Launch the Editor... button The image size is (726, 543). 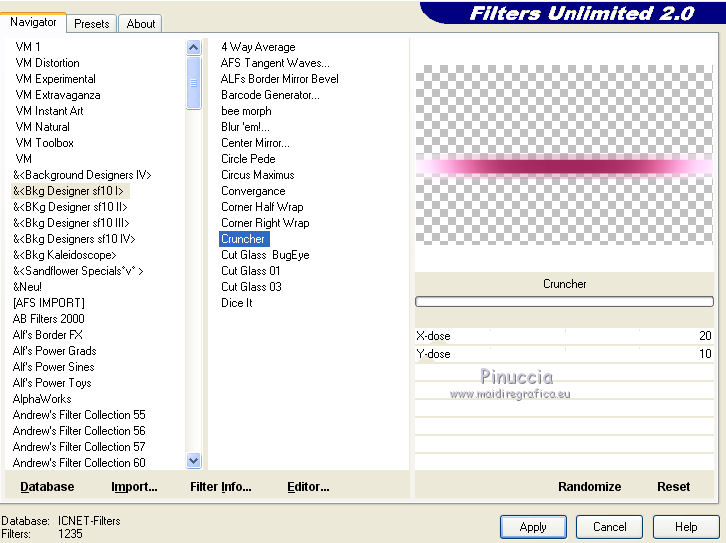pos(308,487)
